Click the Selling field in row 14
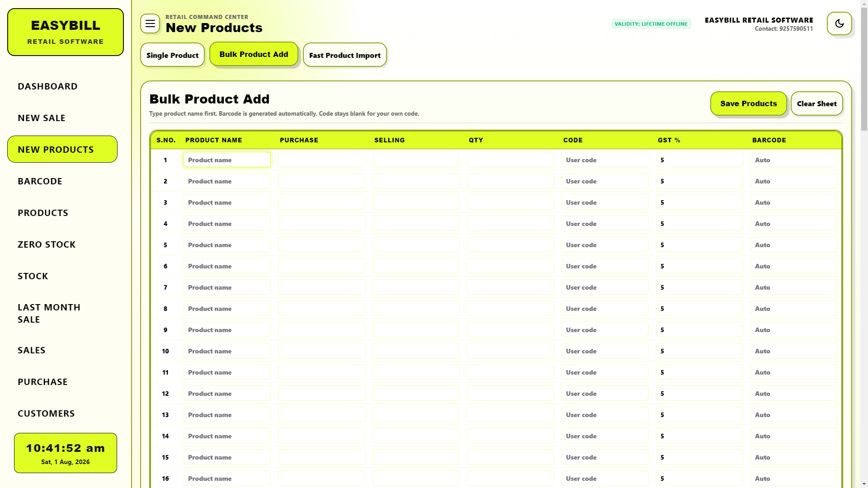The image size is (868, 488). tap(416, 436)
